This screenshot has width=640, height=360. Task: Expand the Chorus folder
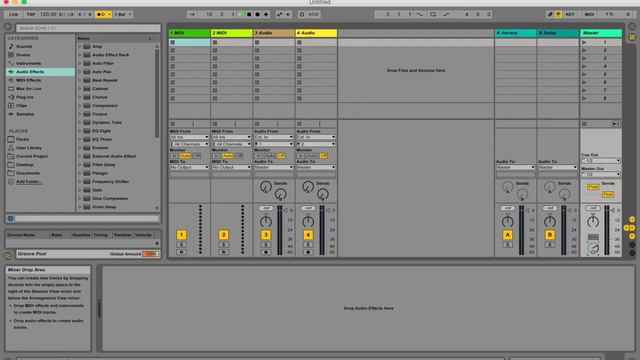pos(80,97)
